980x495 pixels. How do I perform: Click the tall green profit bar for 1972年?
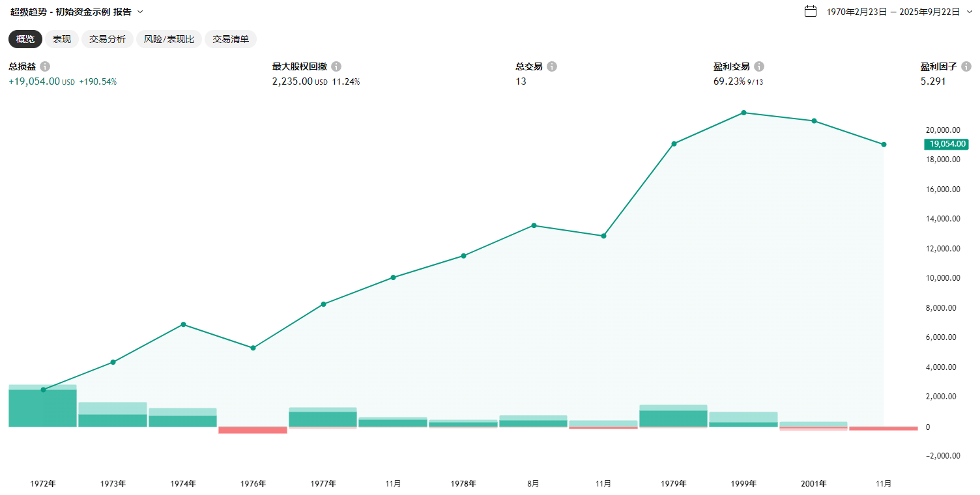coord(42,408)
